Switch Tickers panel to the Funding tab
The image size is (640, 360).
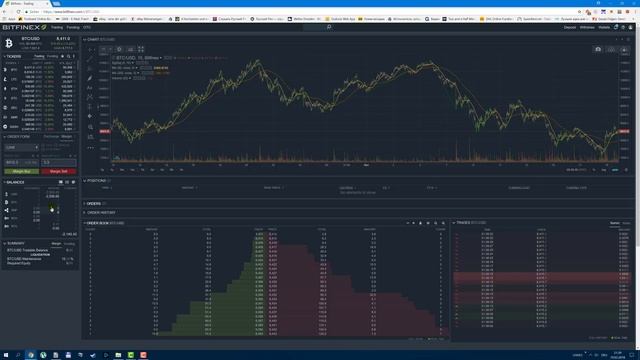[x=52, y=56]
